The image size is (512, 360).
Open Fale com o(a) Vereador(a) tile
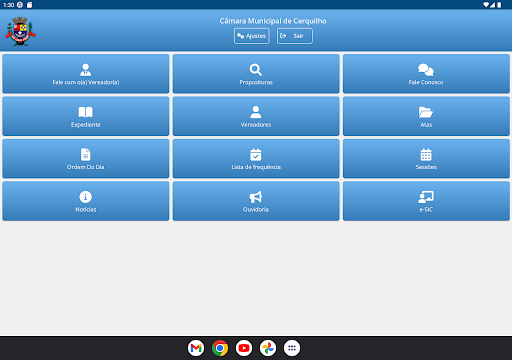(x=86, y=74)
